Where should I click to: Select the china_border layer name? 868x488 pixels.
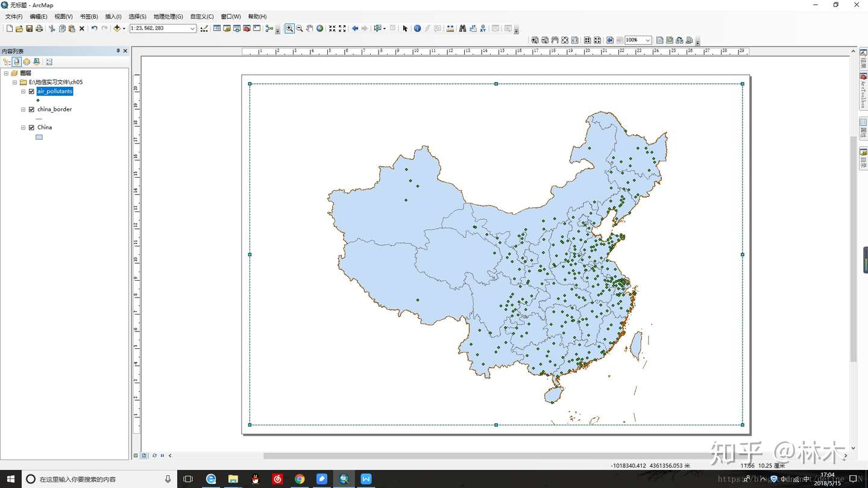(x=54, y=110)
